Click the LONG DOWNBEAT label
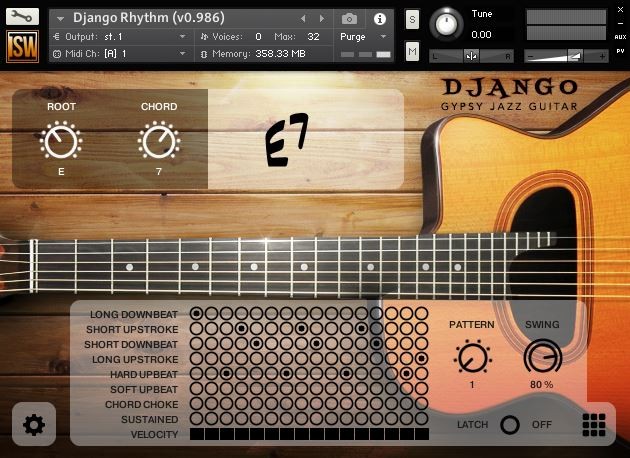This screenshot has width=630, height=458. pos(134,314)
